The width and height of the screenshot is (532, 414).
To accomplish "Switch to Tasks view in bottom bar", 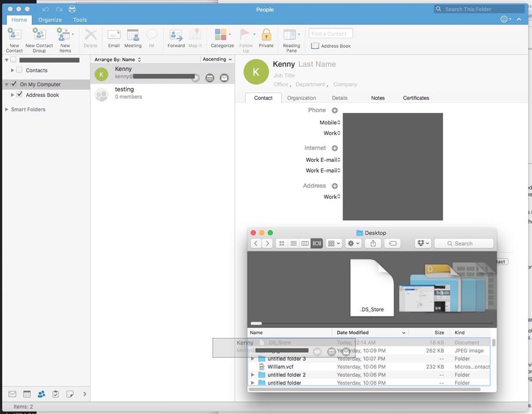I will (x=56, y=394).
